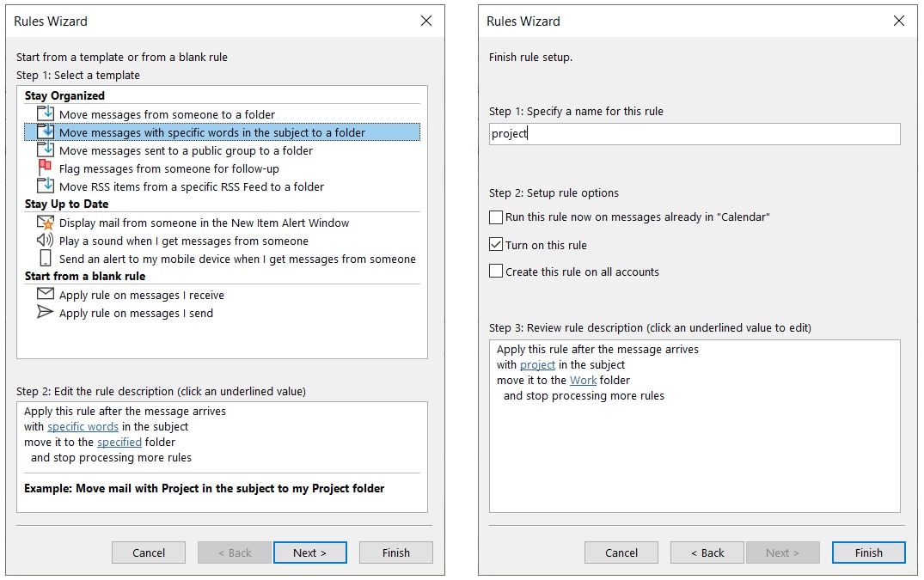This screenshot has width=924, height=580.
Task: Click the specific words link in rule description
Action: [x=83, y=426]
